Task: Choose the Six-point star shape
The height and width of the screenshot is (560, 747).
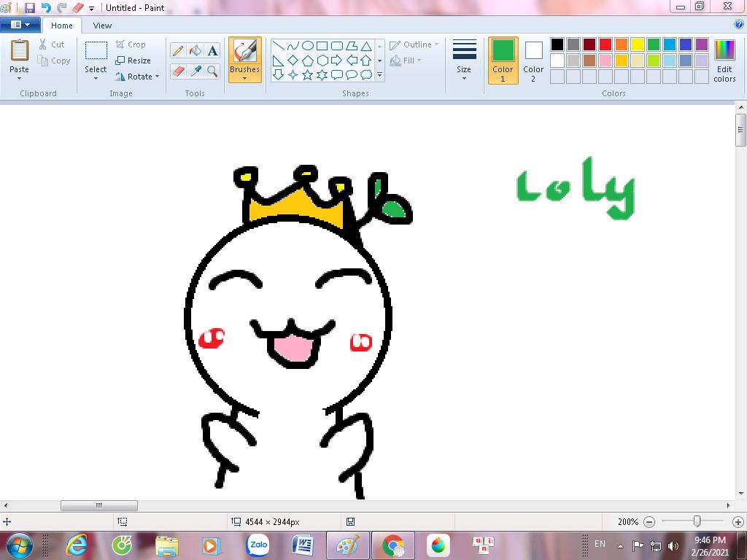Action: click(322, 75)
